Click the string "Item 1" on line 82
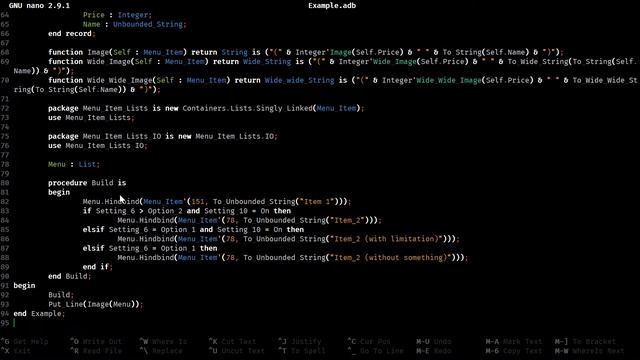Screen dimensions: 640x360 [318, 202]
